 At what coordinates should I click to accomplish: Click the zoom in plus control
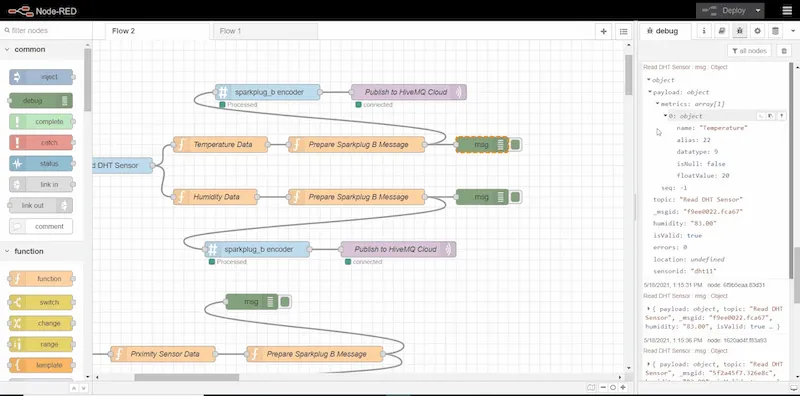[623, 387]
